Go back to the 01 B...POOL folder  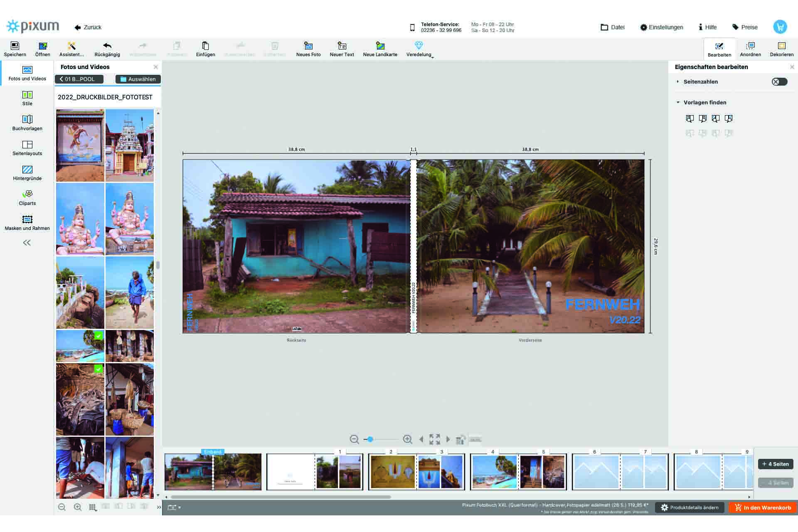pyautogui.click(x=79, y=79)
